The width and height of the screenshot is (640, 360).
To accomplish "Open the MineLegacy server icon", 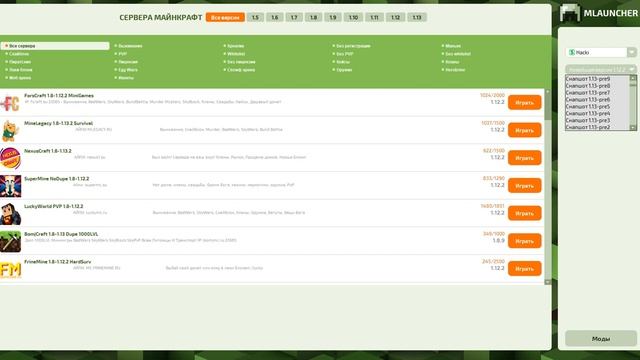I will point(10,131).
